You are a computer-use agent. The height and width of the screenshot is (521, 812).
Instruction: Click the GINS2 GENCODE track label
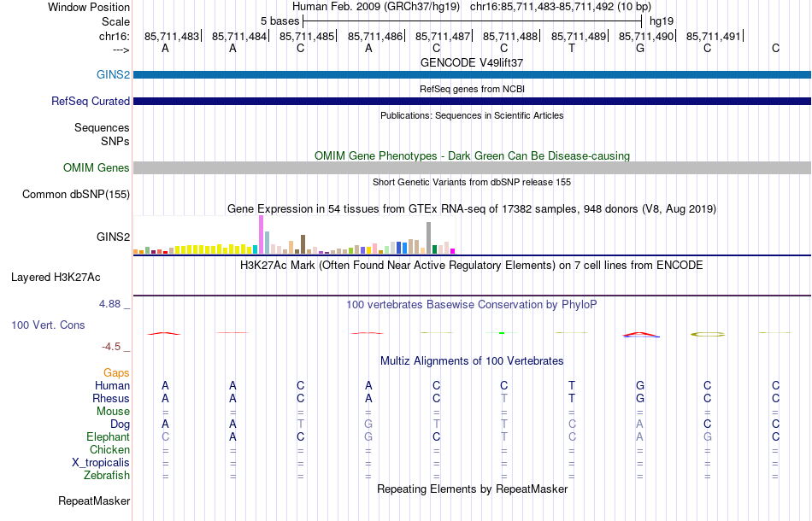pyautogui.click(x=113, y=74)
